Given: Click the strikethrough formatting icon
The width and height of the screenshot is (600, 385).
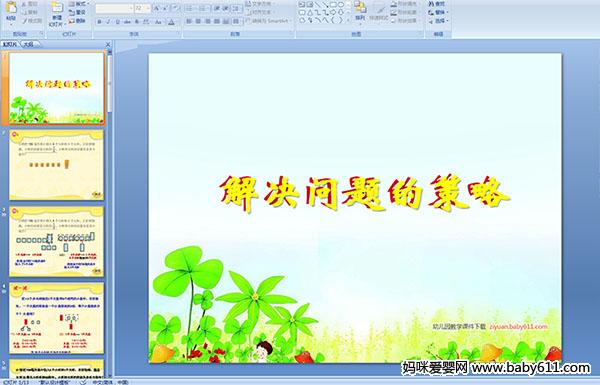Looking at the screenshot, I should pos(127,22).
